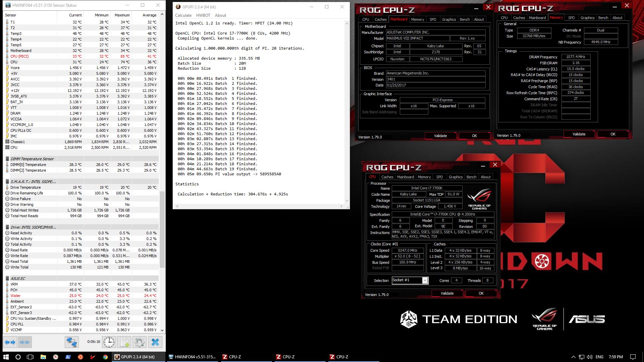Click Validate in CPU tab window
This screenshot has height=362, width=644.
point(447,293)
